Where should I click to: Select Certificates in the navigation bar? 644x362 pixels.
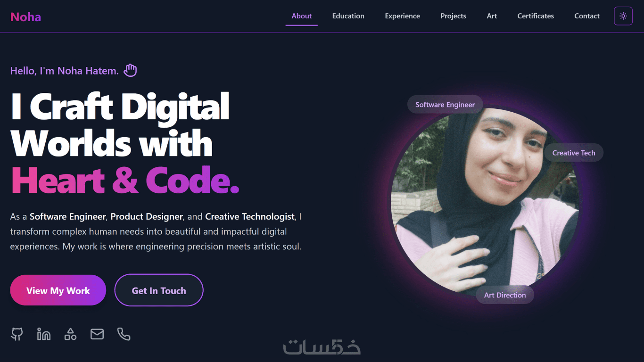point(536,16)
